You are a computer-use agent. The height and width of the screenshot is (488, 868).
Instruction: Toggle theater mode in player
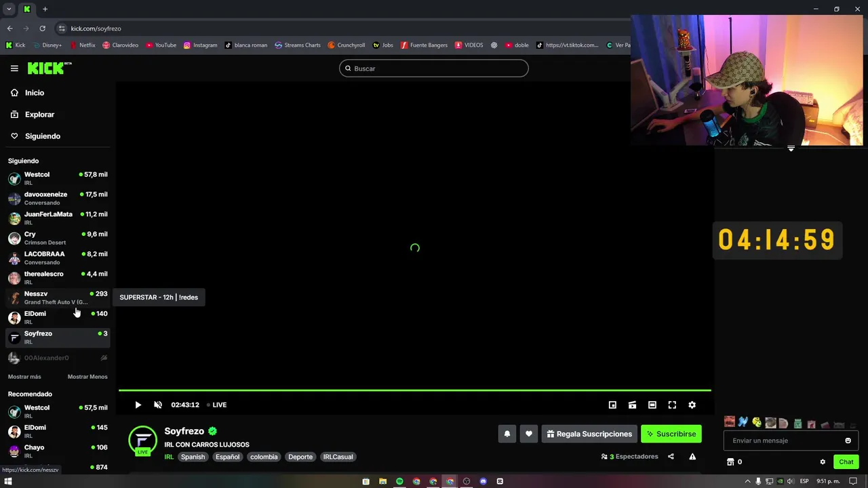[652, 405]
